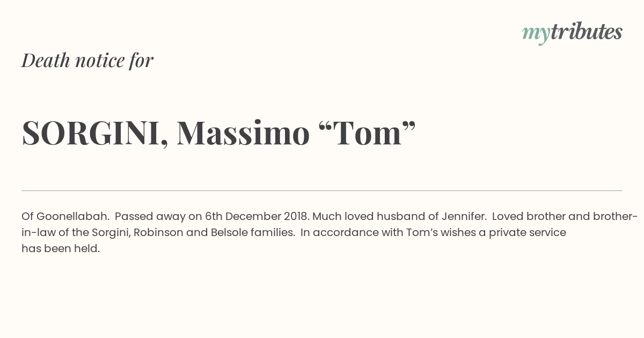Image resolution: width=644 pixels, height=338 pixels.
Task: Click the word Goonellabah in the notice
Action: [x=72, y=217]
